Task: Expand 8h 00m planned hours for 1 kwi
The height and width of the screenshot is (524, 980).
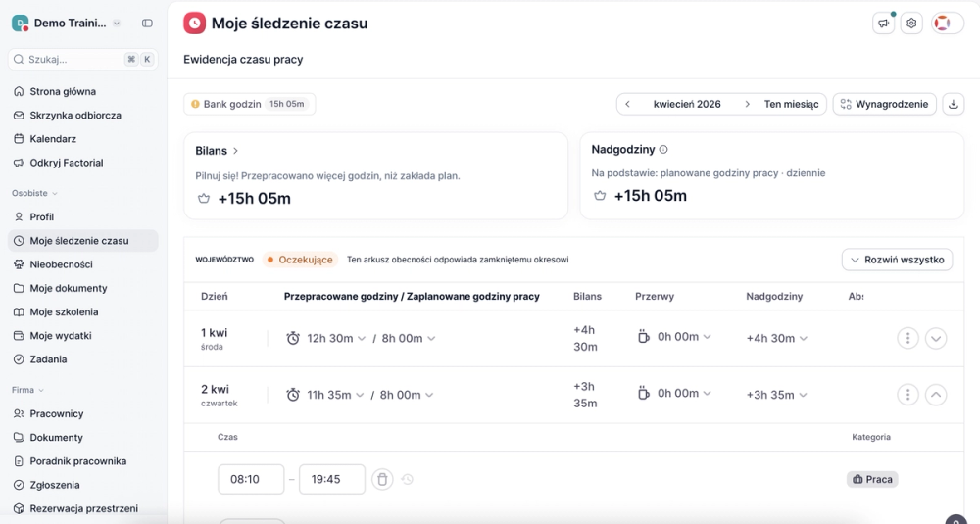Action: tap(431, 338)
